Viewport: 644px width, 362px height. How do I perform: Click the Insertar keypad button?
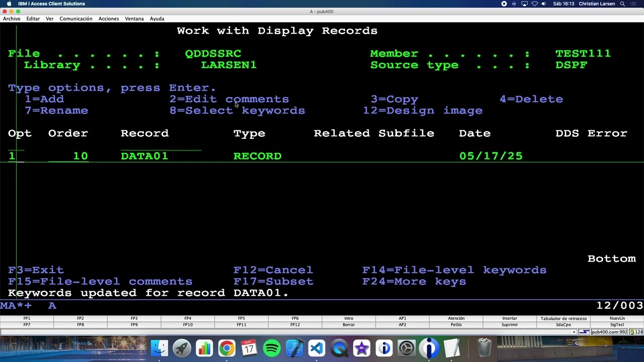click(x=510, y=318)
